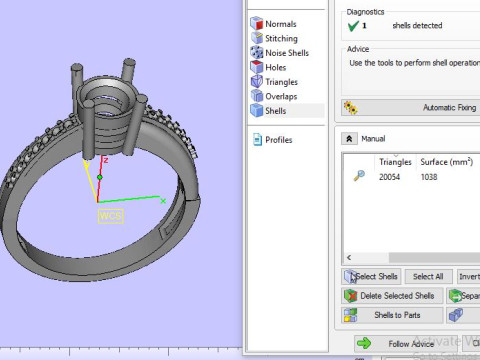The width and height of the screenshot is (480, 360).
Task: Click Delete Selected Shells button
Action: tap(392, 296)
